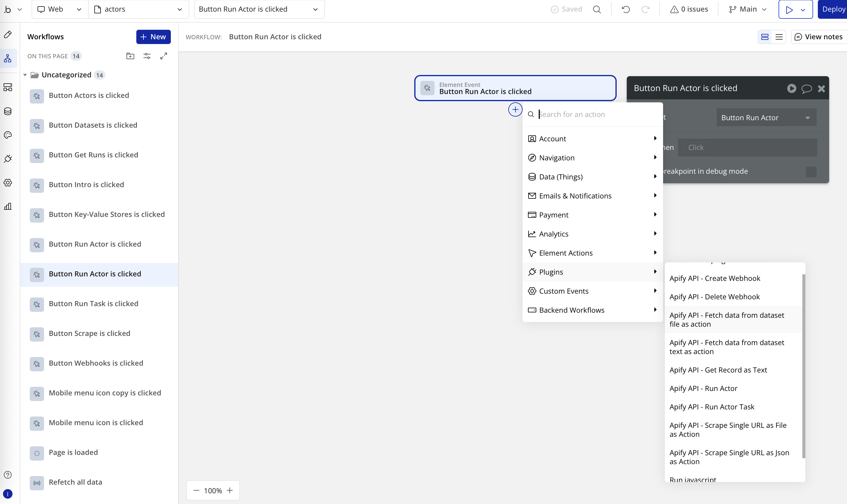Switch view mode using left layout toggle
The height and width of the screenshot is (504, 847).
click(x=765, y=37)
